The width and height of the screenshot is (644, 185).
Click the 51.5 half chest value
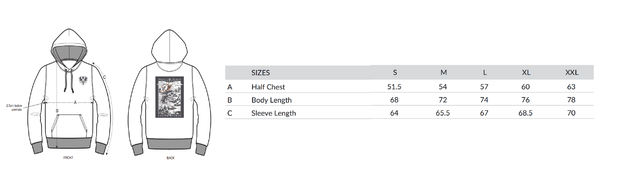click(x=394, y=87)
